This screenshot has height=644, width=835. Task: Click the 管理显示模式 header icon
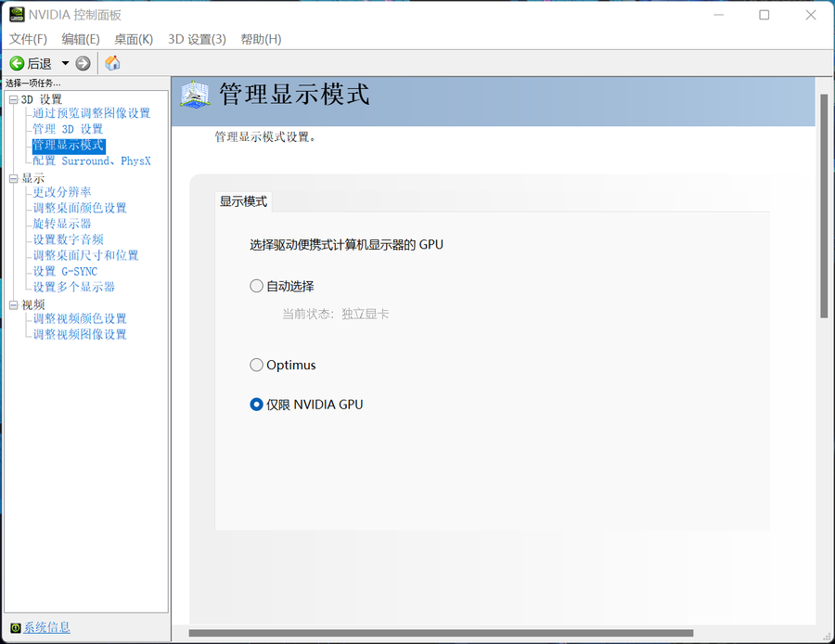click(195, 95)
